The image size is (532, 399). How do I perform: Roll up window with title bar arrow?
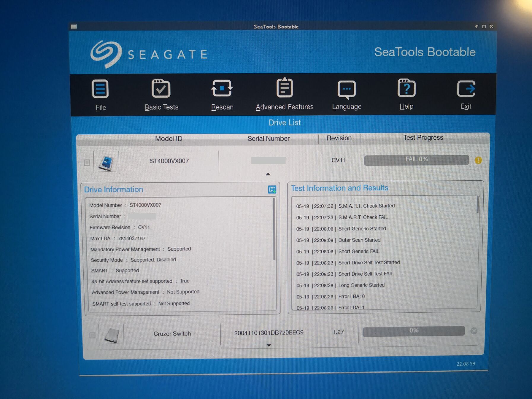pos(477,26)
